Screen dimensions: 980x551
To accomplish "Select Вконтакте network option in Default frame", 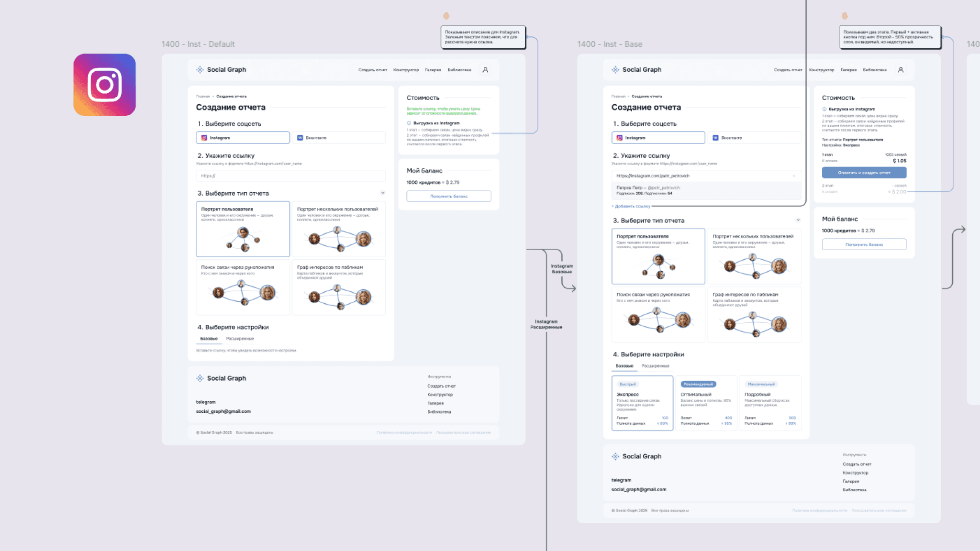I will click(x=339, y=138).
